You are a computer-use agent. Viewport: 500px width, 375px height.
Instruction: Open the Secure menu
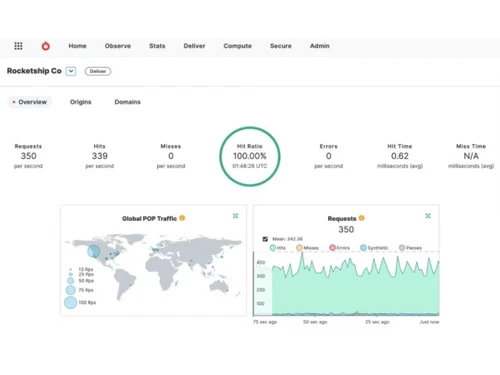point(281,46)
